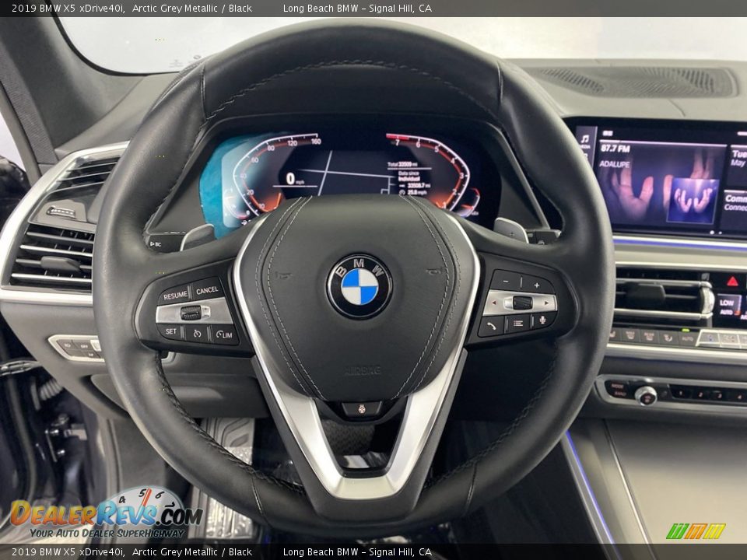Skip forward using the right arrow button
This screenshot has width=747, height=560.
[545, 303]
